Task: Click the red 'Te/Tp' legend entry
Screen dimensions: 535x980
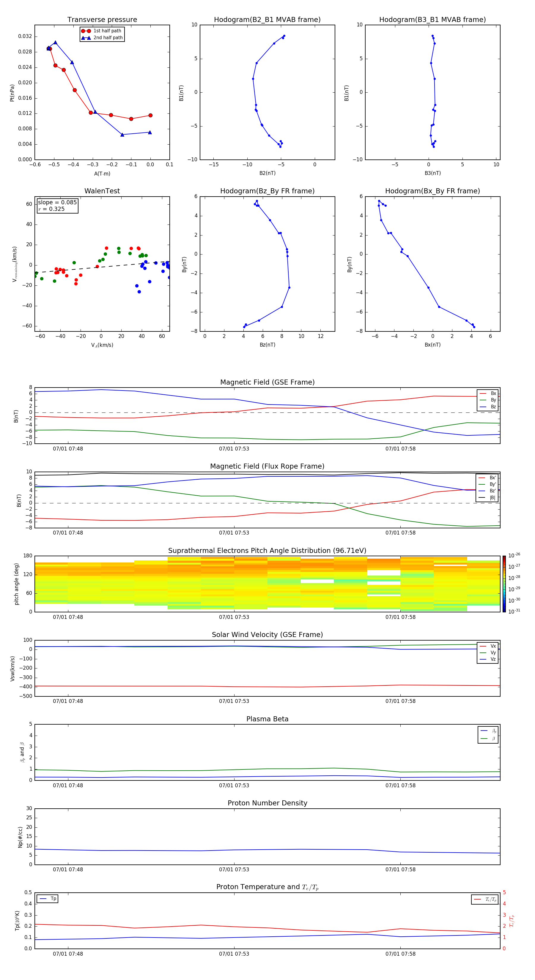Action: pyautogui.click(x=485, y=899)
